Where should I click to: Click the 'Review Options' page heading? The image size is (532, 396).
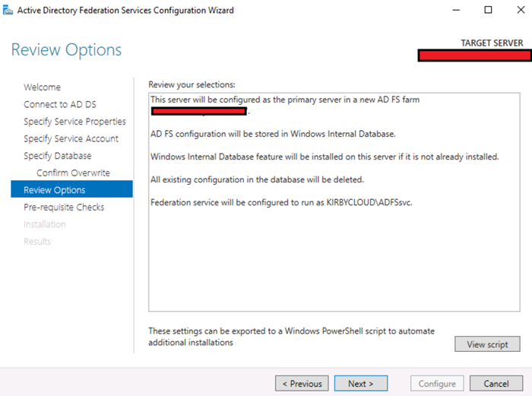pyautogui.click(x=66, y=50)
